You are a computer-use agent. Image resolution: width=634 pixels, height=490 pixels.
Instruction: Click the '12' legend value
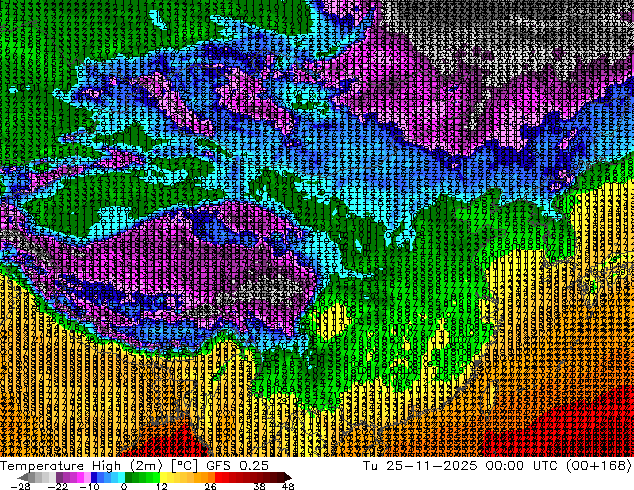pyautogui.click(x=162, y=486)
